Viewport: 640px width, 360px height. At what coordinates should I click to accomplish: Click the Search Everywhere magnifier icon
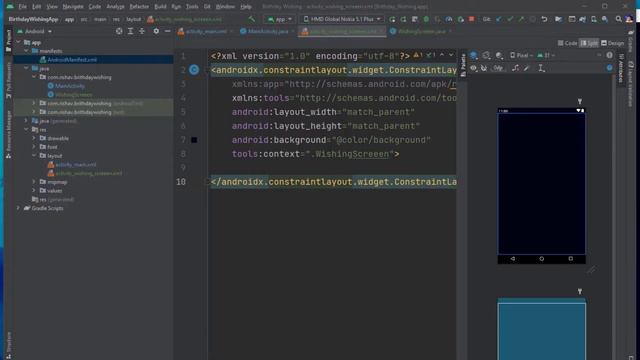(619, 19)
